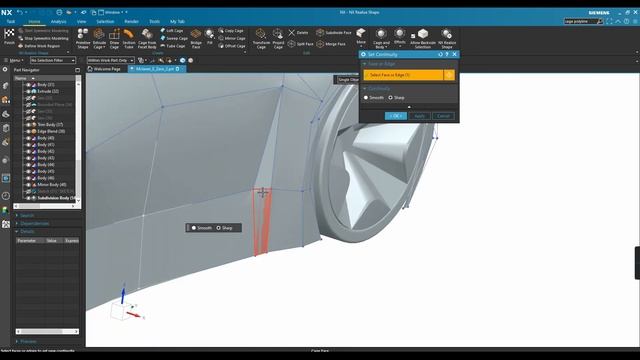Choose the Section Tube tool
Screen dimensions: 640x360
[129, 38]
